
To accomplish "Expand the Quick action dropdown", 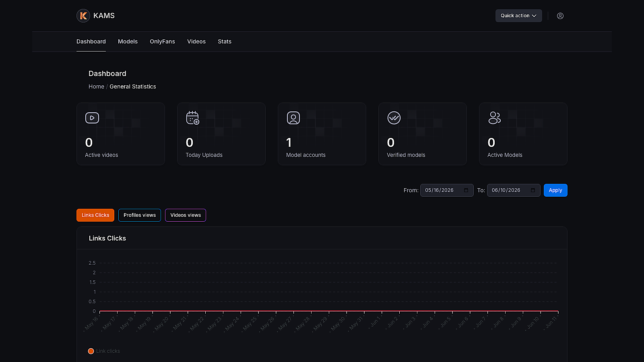I will tap(518, 16).
